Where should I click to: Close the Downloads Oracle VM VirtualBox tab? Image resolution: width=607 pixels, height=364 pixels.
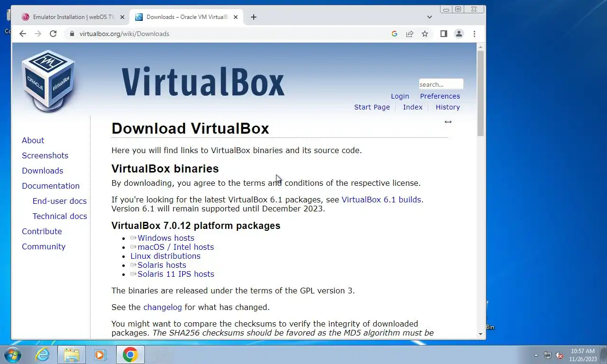tap(236, 17)
